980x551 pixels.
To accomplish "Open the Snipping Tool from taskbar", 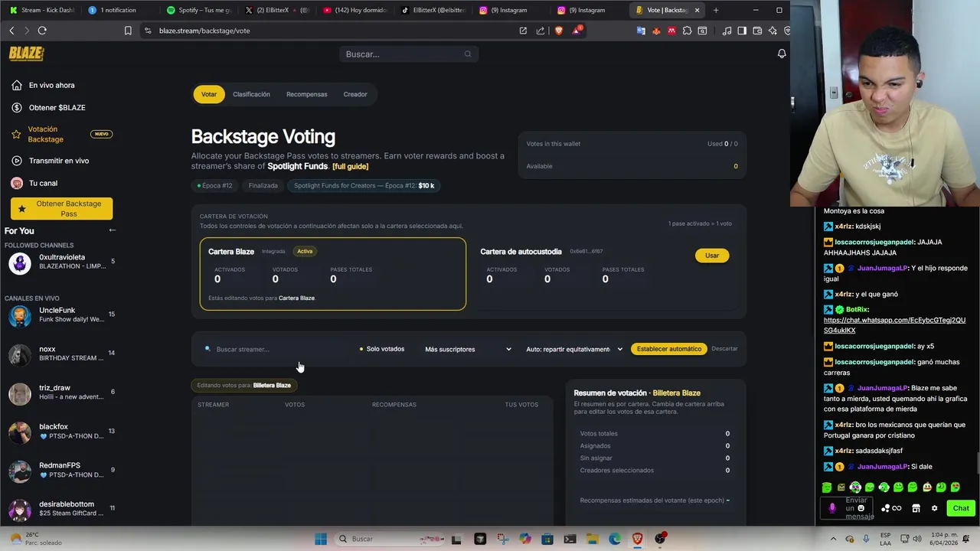I will (x=502, y=539).
